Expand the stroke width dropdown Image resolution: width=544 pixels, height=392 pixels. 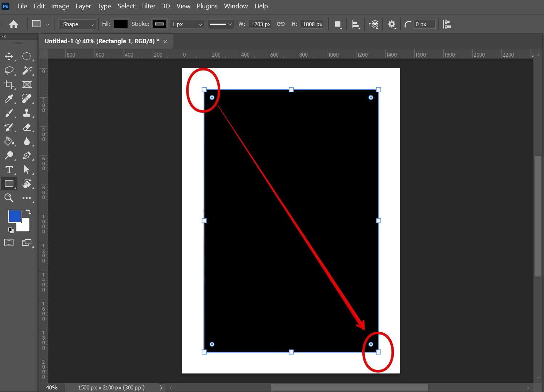(x=200, y=24)
